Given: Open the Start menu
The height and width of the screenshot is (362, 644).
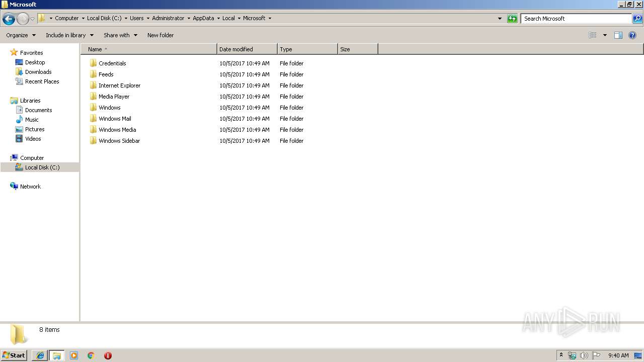Looking at the screenshot, I should pos(14,355).
